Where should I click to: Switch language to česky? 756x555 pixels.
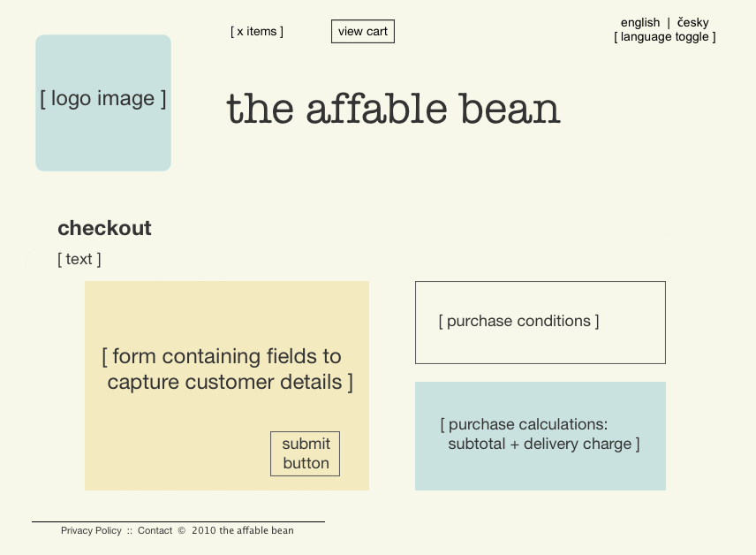pos(693,23)
